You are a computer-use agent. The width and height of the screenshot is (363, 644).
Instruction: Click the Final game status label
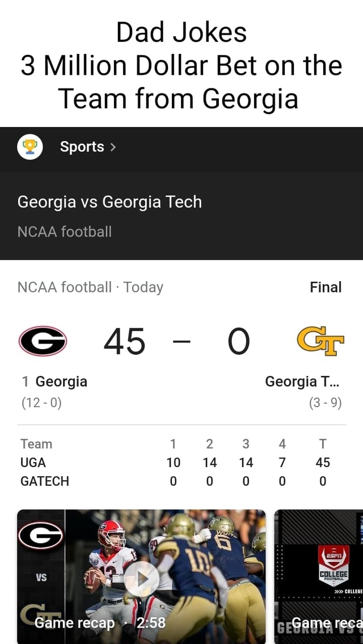(x=326, y=287)
